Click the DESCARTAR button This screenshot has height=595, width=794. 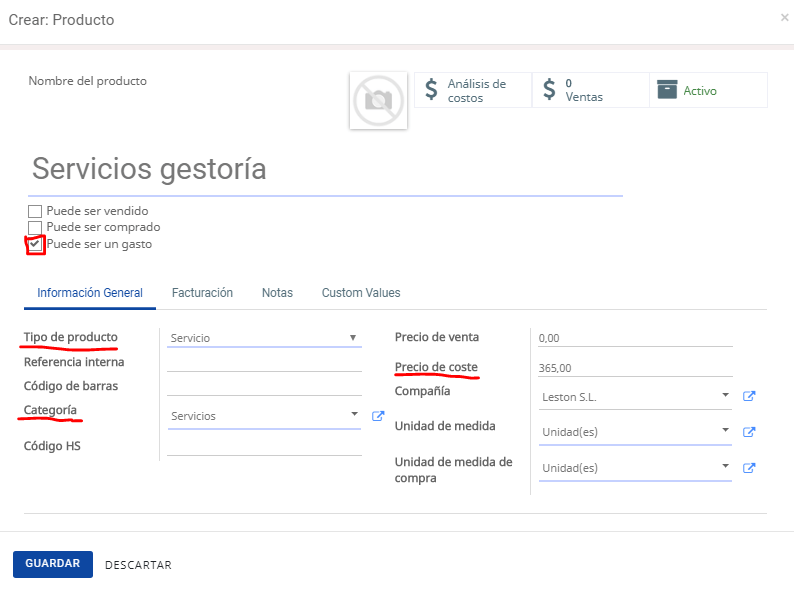pyautogui.click(x=138, y=565)
